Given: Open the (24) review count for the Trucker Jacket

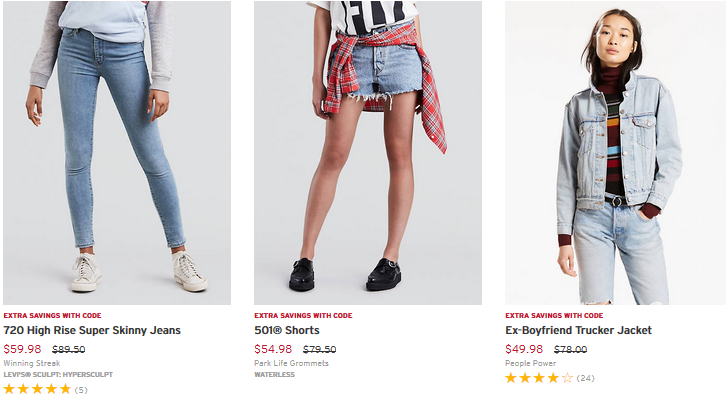Looking at the screenshot, I should pyautogui.click(x=585, y=378).
